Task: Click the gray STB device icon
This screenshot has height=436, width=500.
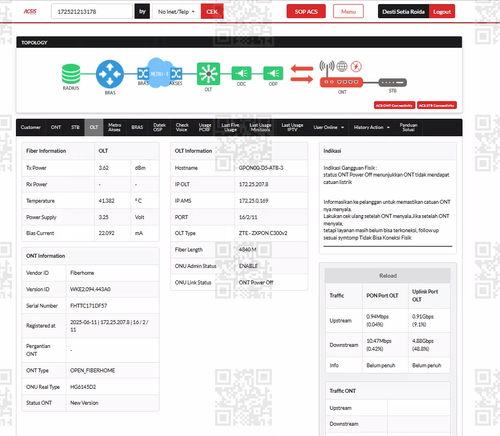Action: [x=393, y=82]
